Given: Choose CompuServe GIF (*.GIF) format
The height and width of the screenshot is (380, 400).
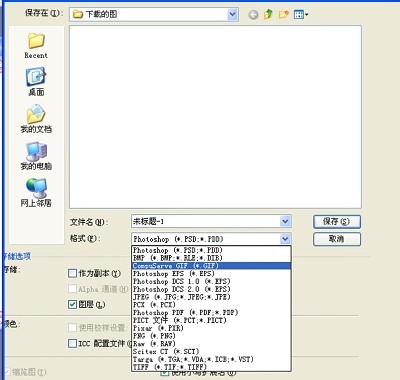Looking at the screenshot, I should coord(211,266).
